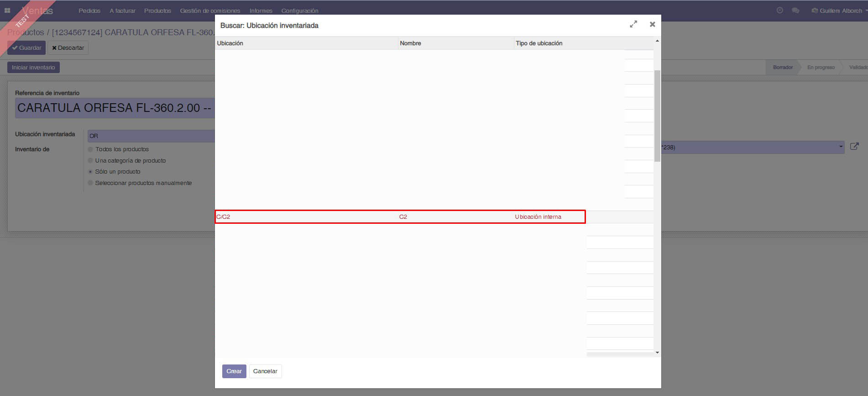This screenshot has height=396, width=868.
Task: Select the C/C2 location row
Action: click(x=400, y=217)
